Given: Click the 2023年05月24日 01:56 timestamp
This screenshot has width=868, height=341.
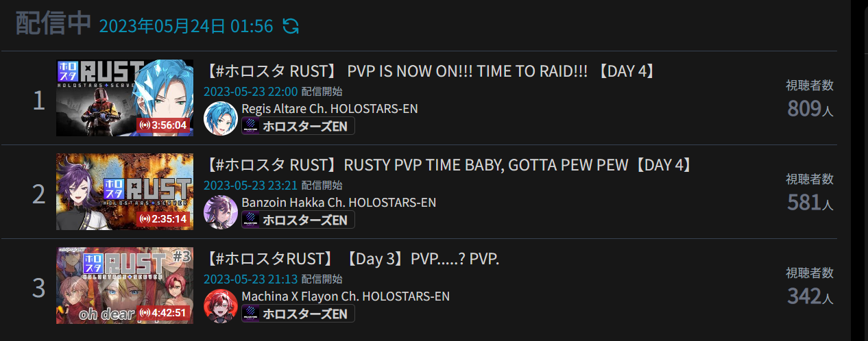Looking at the screenshot, I should [186, 27].
